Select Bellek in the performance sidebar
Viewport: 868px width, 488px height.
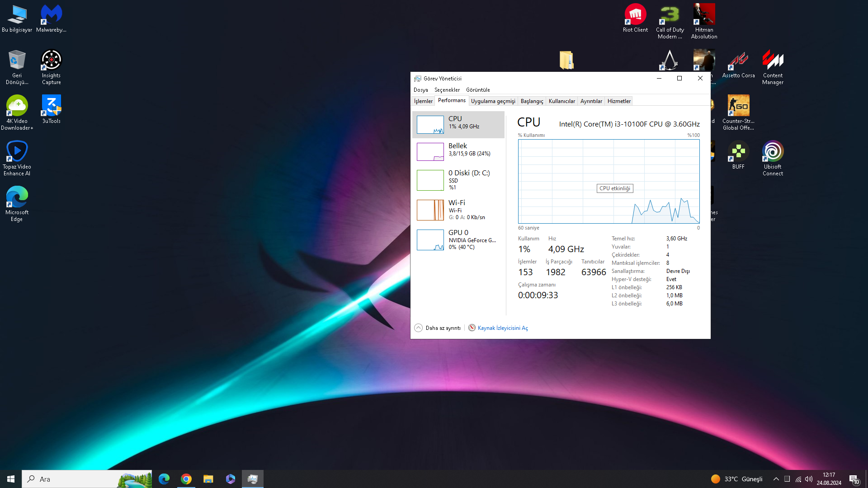coord(458,152)
